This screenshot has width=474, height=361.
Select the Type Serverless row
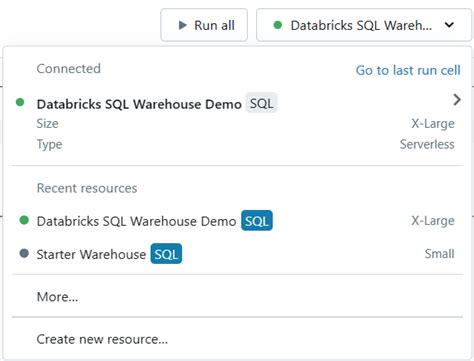[x=245, y=144]
